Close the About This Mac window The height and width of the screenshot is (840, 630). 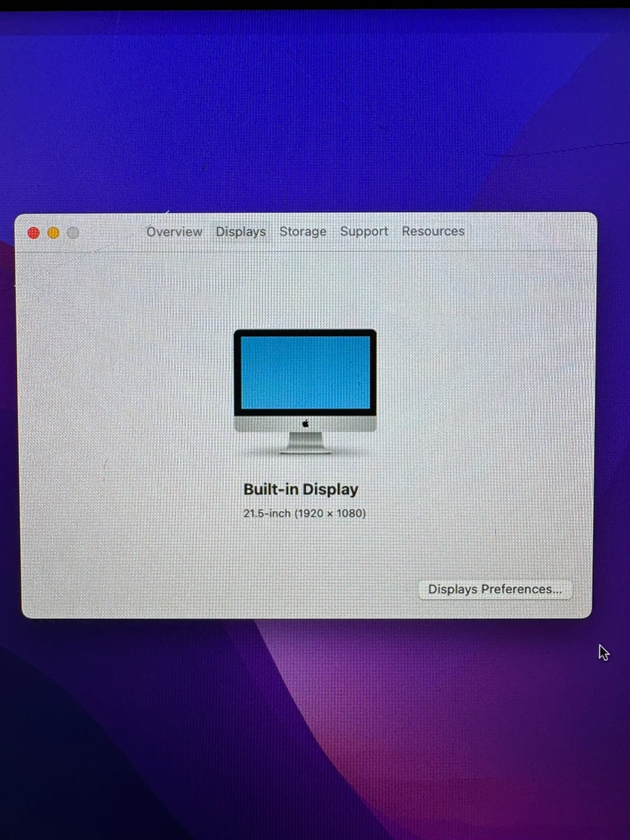(x=34, y=233)
